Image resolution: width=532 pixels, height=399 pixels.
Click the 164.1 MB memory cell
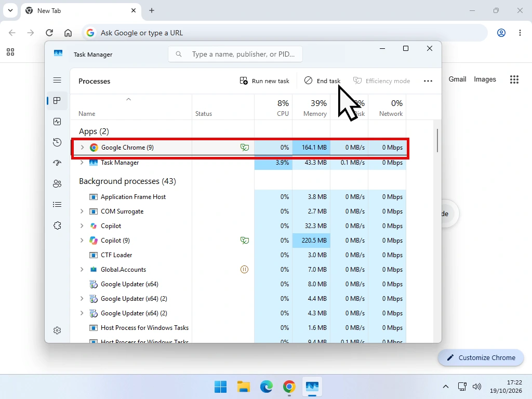(x=311, y=147)
